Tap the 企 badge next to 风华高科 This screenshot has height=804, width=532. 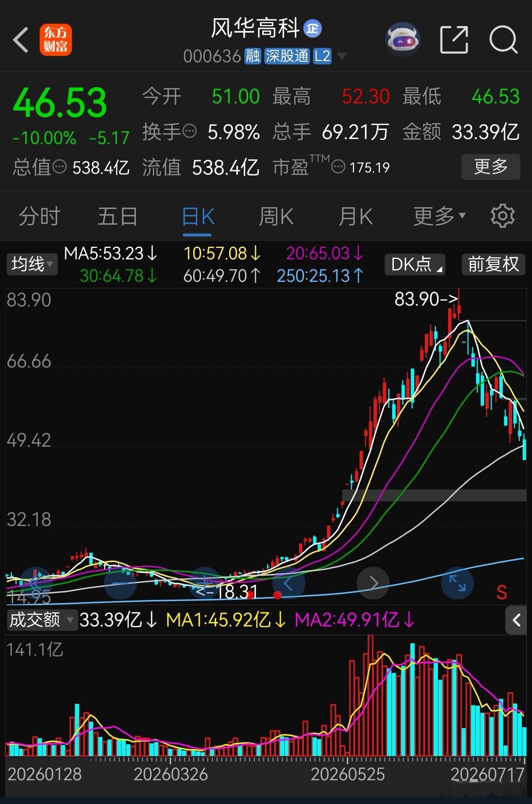click(313, 29)
